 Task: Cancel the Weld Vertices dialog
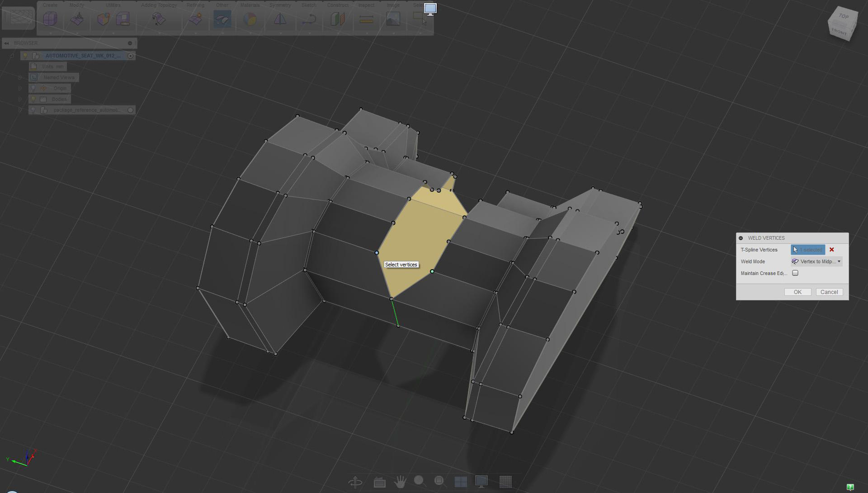tap(829, 292)
